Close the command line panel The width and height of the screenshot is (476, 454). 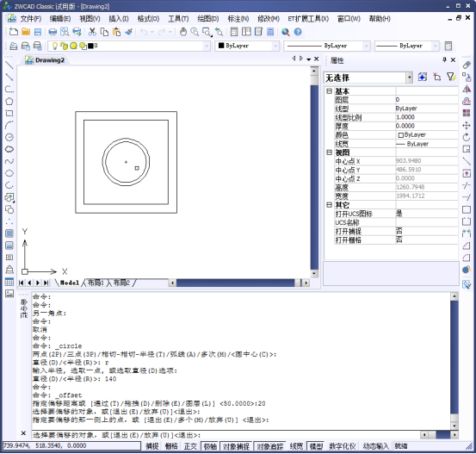pyautogui.click(x=23, y=432)
